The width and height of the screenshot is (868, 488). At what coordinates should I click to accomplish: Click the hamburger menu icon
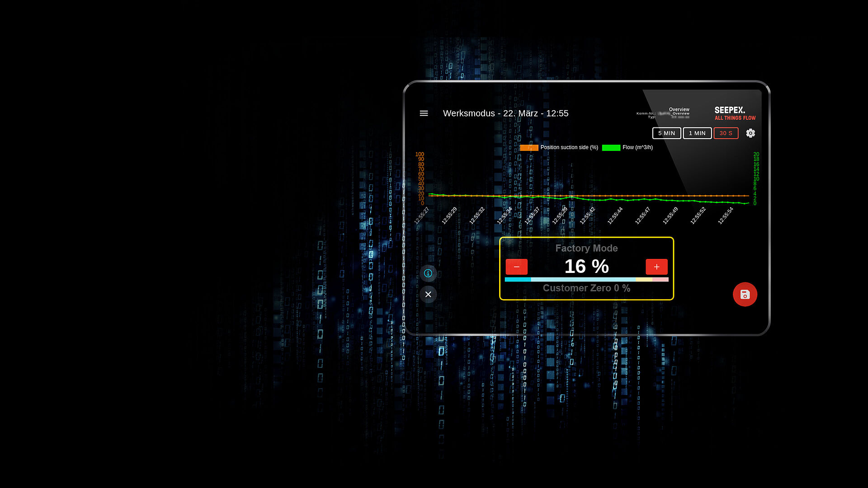[424, 113]
